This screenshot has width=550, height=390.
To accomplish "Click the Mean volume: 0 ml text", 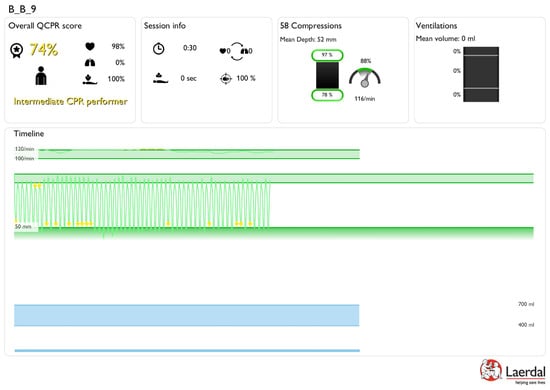I will click(445, 39).
